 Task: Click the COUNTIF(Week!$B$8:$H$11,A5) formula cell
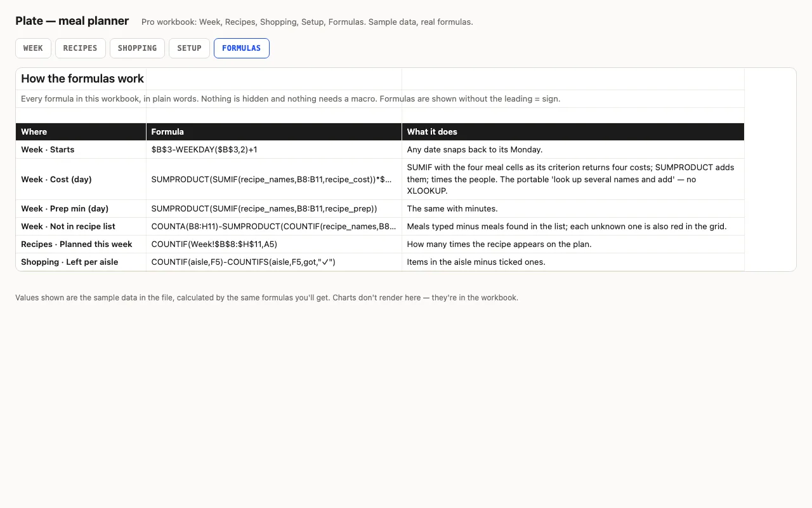[274, 244]
